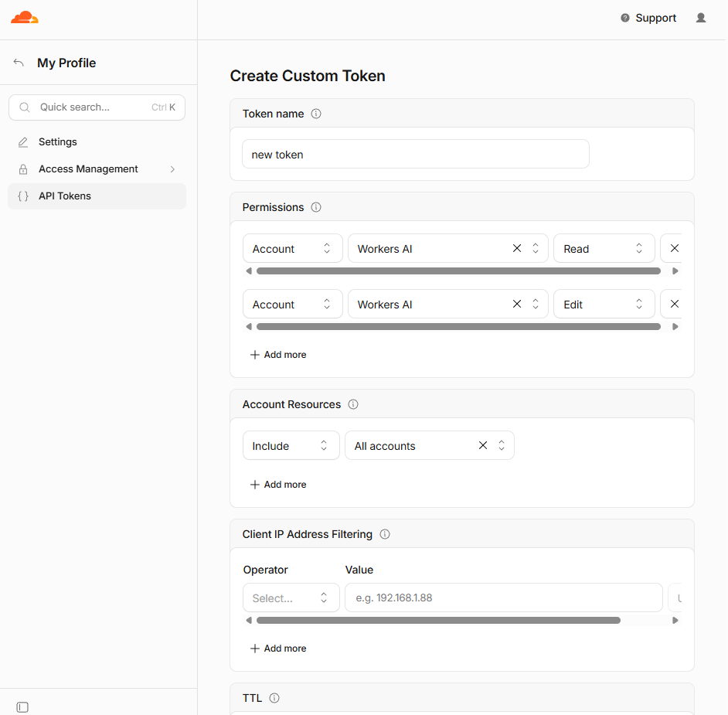
Task: Remove the Edit permission row
Action: coord(675,304)
